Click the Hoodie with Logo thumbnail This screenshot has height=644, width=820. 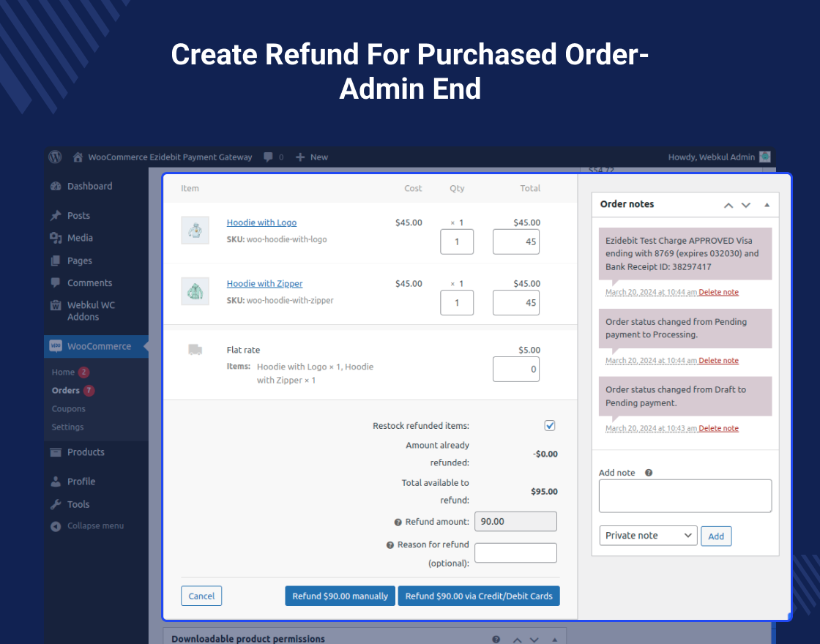[195, 230]
